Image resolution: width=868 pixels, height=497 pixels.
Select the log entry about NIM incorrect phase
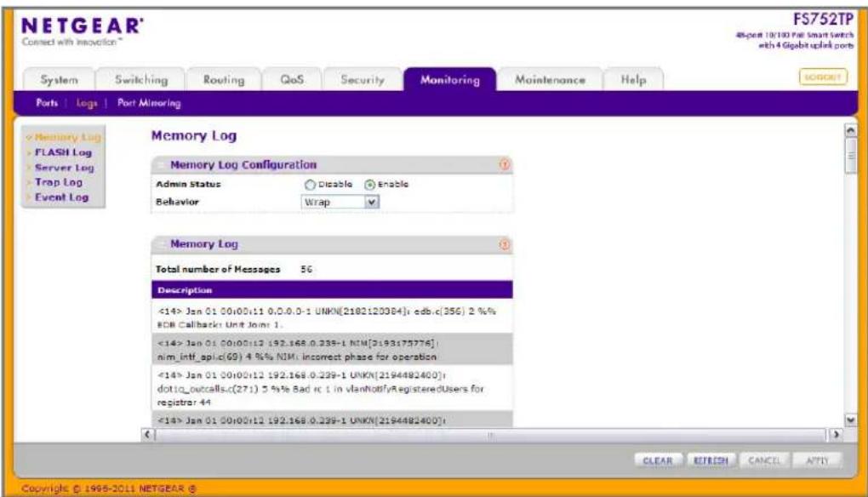pyautogui.click(x=332, y=350)
